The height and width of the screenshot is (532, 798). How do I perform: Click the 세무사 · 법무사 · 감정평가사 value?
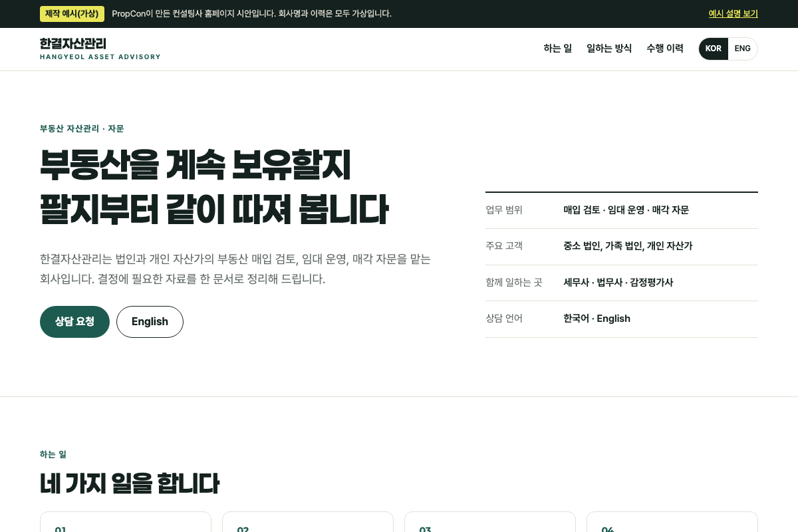coord(618,283)
